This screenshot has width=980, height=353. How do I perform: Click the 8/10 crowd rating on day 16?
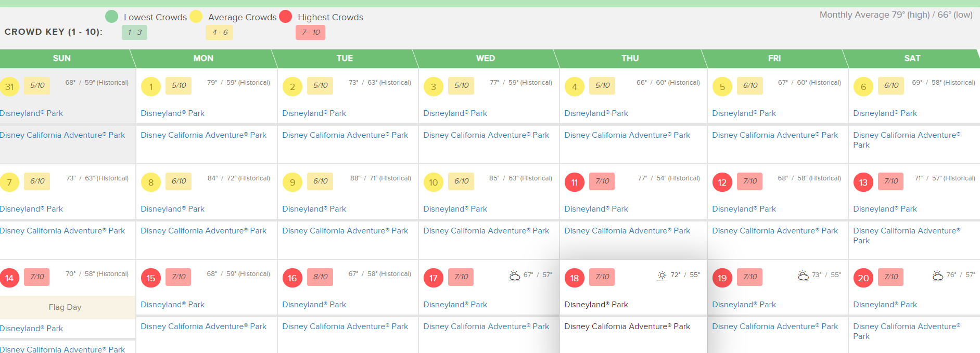321,277
